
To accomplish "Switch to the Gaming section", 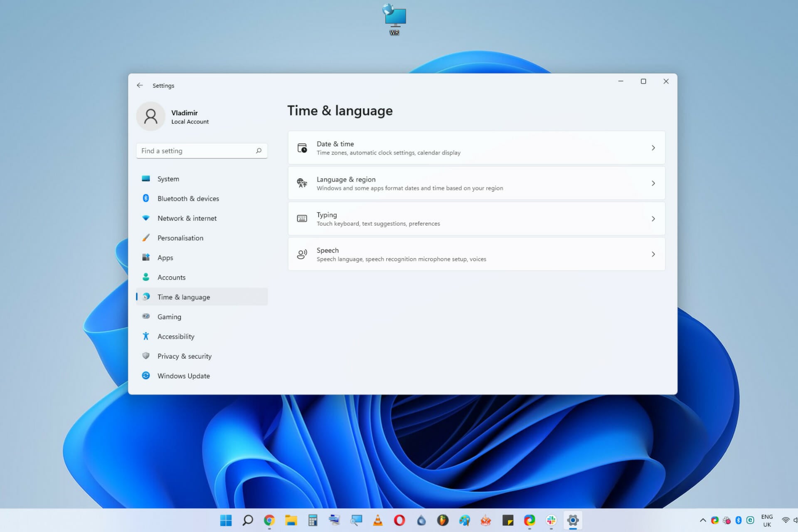I will (169, 316).
